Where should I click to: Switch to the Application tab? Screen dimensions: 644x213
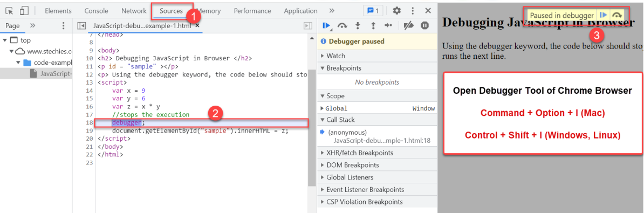point(300,11)
